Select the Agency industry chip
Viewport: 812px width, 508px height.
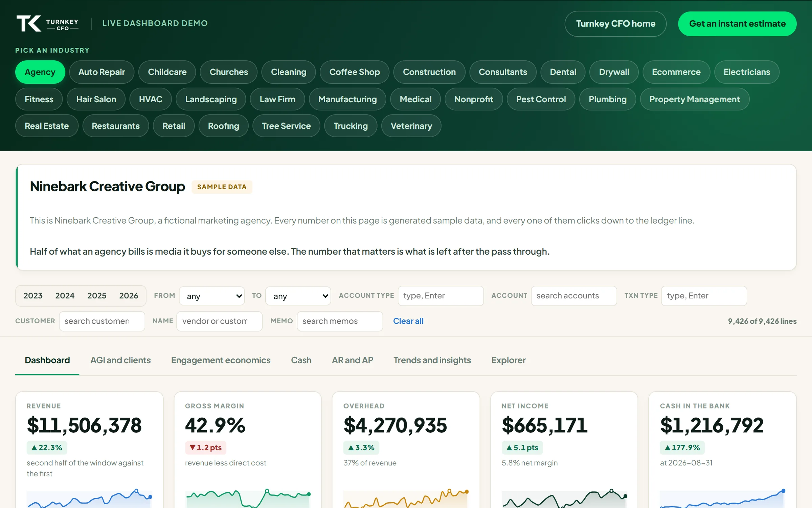point(40,72)
